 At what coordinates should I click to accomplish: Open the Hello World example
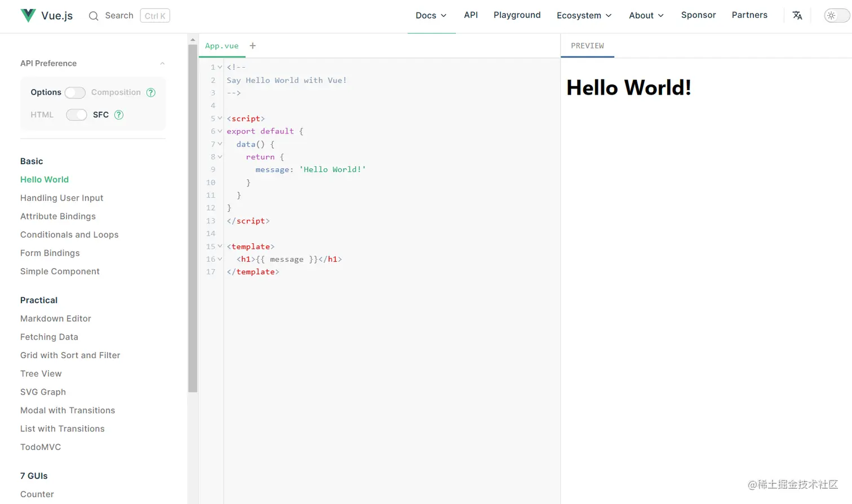click(45, 180)
